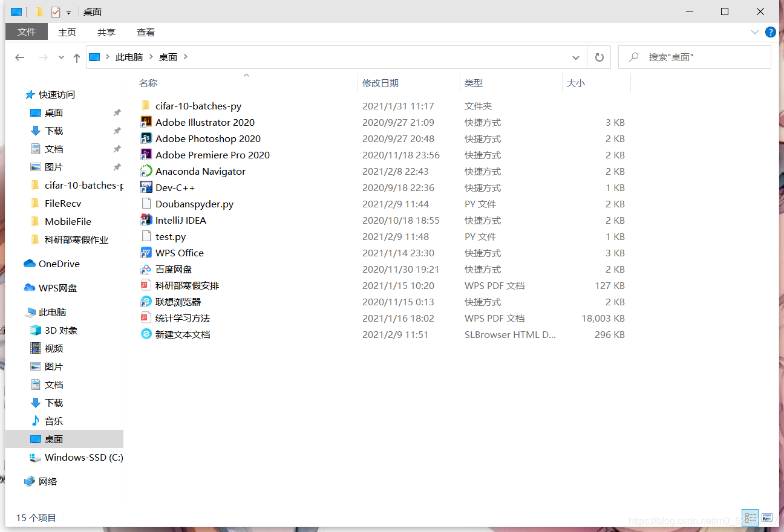Select OneDrive in navigation pane
The image size is (784, 532).
click(x=59, y=264)
